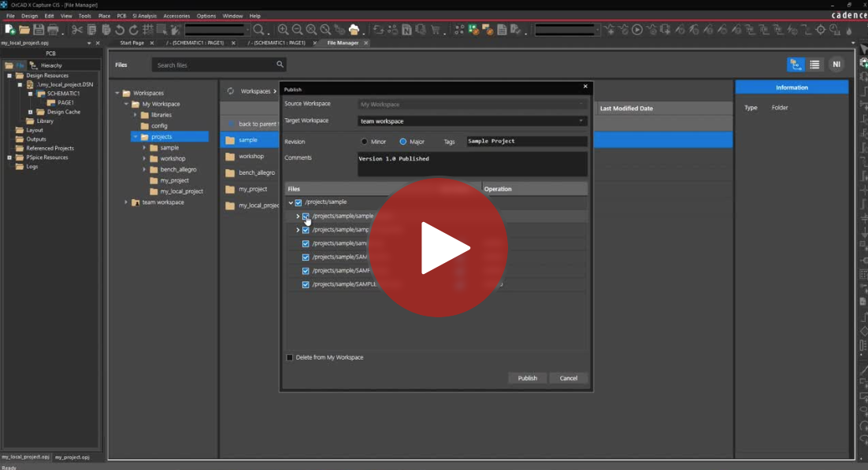Screen dimensions: 868x470
Task: Collapse the Workspaces tree node
Action: point(117,93)
